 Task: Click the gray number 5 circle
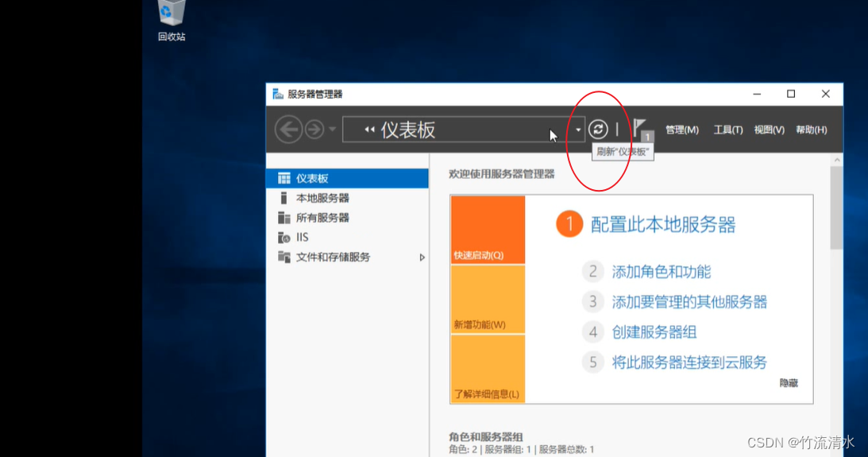[x=593, y=362]
